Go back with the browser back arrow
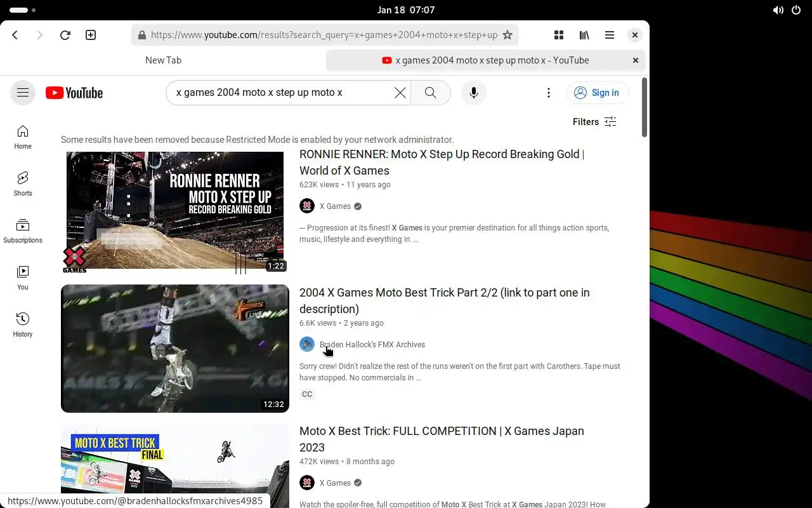812x508 pixels. pyautogui.click(x=15, y=35)
